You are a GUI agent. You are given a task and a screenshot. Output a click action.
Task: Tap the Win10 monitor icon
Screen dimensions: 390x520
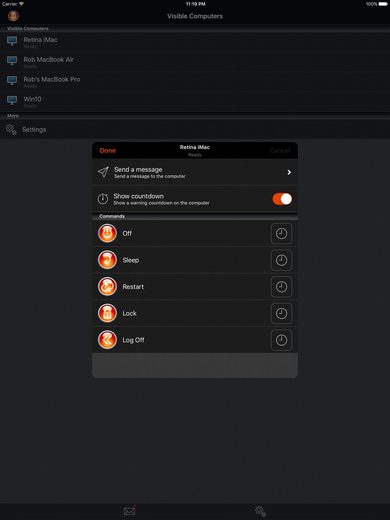point(12,100)
